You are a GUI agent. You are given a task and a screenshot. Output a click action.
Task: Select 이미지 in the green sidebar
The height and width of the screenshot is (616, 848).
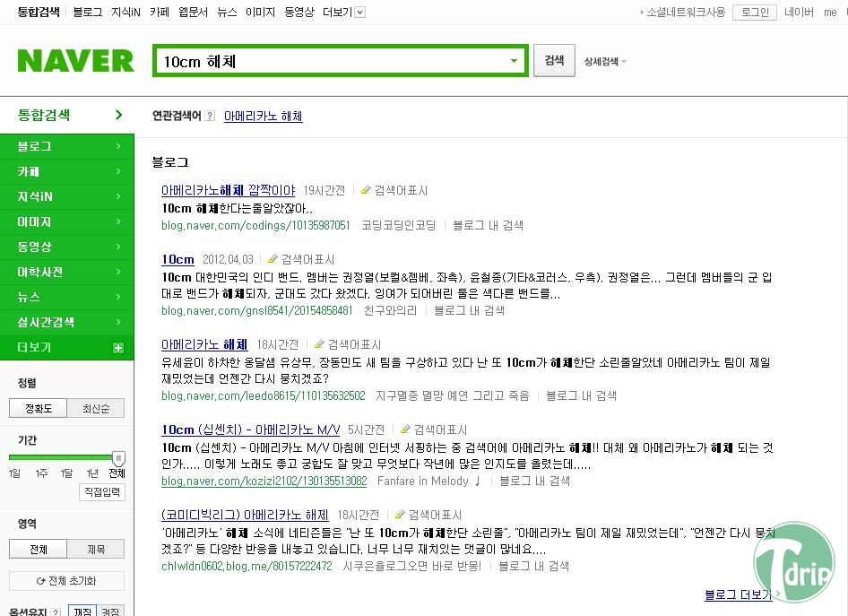[x=67, y=221]
